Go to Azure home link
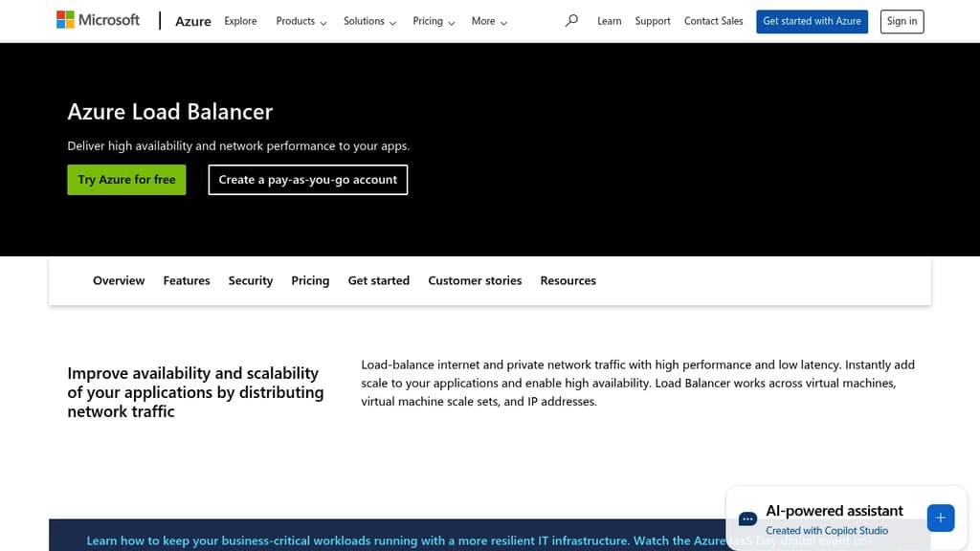 click(x=193, y=21)
